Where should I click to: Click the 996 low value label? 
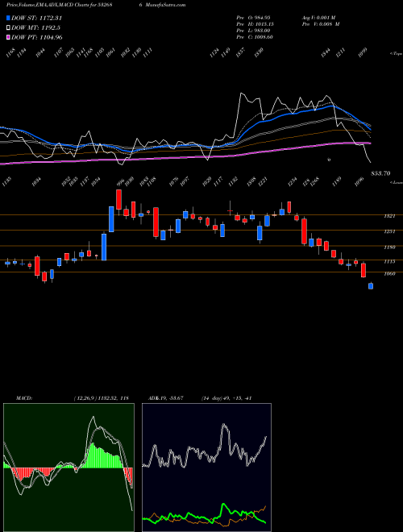coord(120,182)
